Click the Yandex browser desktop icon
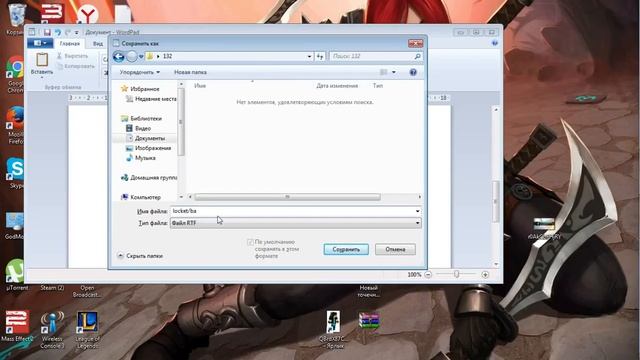Viewport: 640px width, 360px height. [87, 16]
